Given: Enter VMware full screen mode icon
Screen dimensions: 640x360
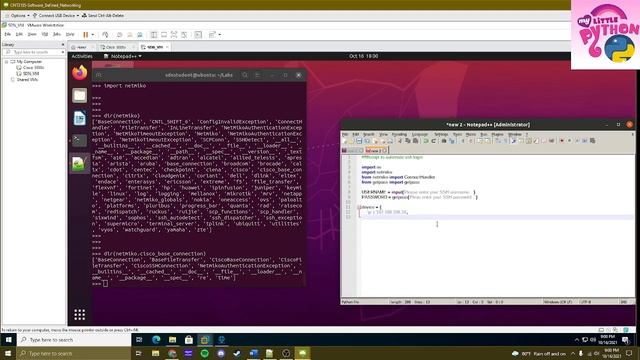Looking at the screenshot, I should pos(174,35).
